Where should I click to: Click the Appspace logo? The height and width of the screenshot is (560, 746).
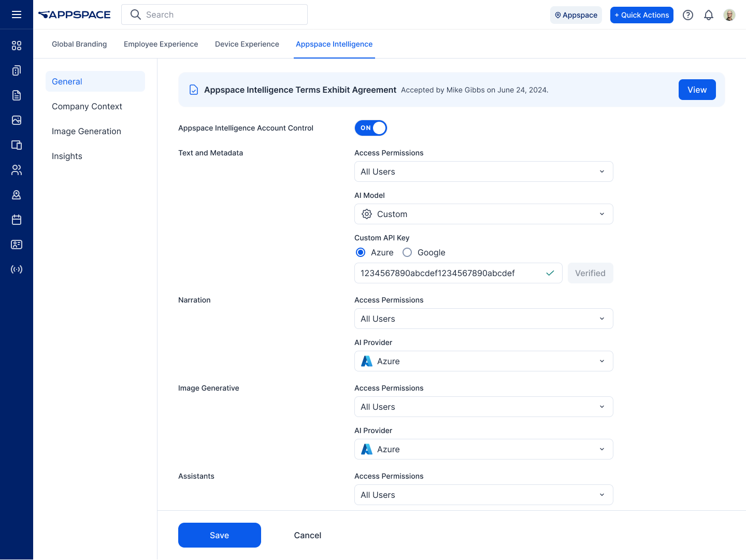coord(75,15)
